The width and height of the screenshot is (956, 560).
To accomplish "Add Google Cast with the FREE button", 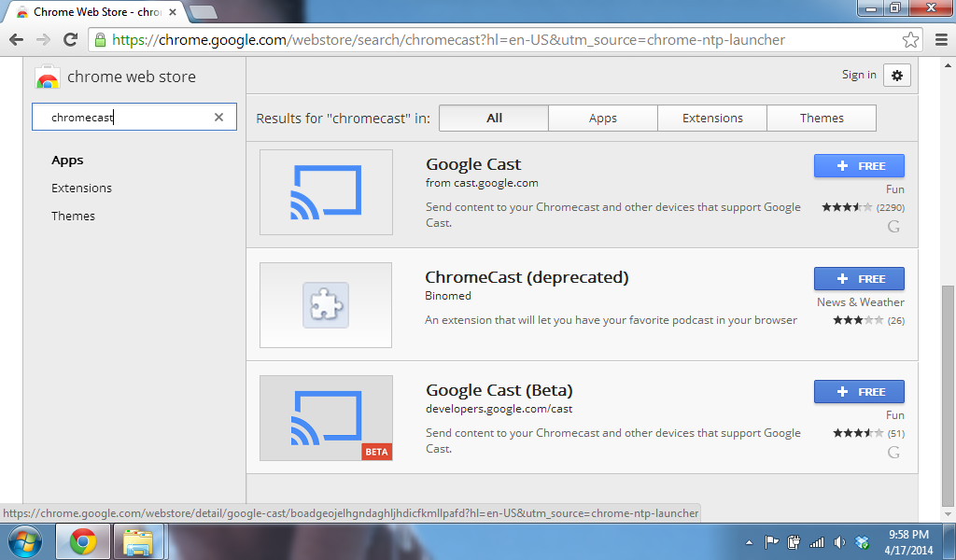I will pyautogui.click(x=859, y=166).
